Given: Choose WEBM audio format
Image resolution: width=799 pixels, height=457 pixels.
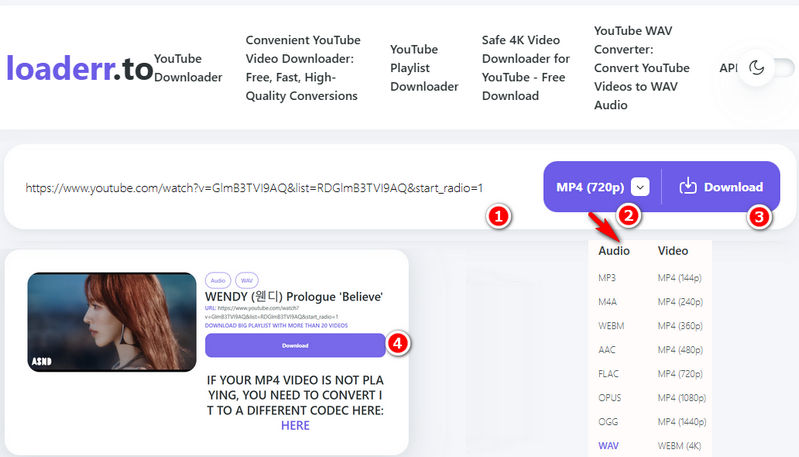Looking at the screenshot, I should pyautogui.click(x=611, y=326).
